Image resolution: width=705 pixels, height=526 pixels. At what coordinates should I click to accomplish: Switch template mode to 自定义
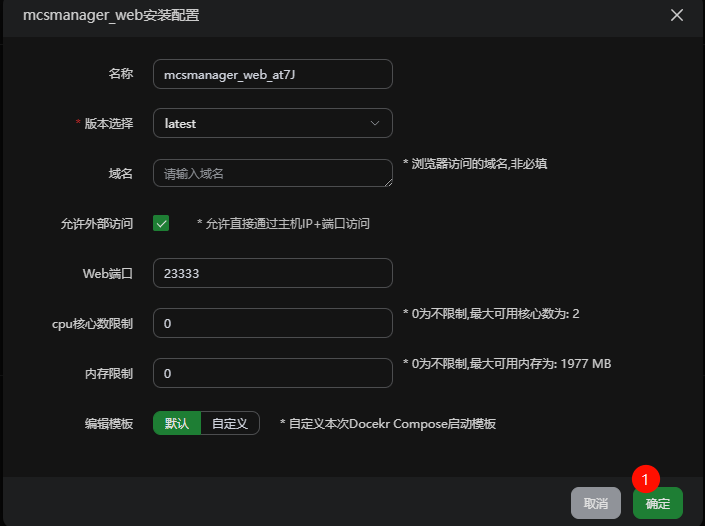230,423
